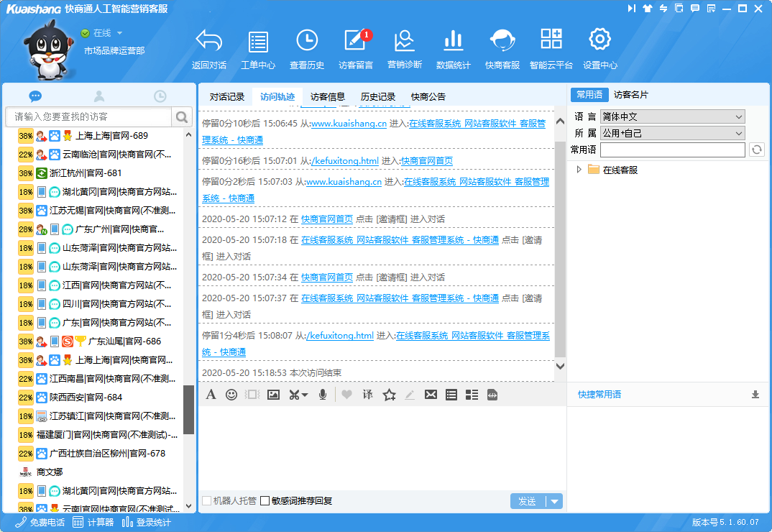Expand the 在线客服 folder tree

579,170
